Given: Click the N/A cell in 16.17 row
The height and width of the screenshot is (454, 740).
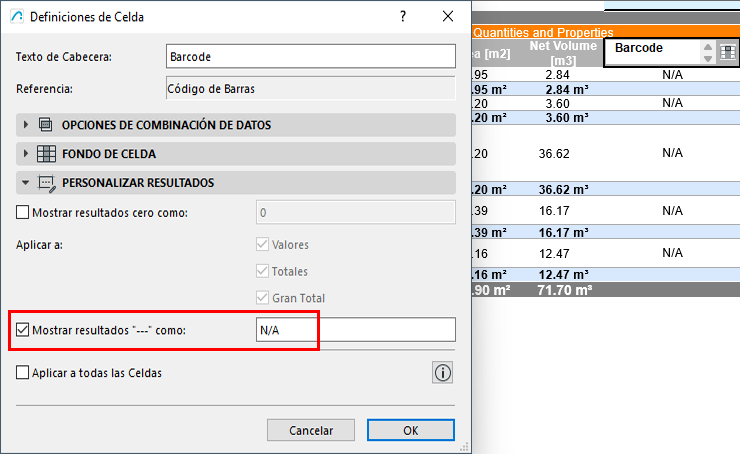Looking at the screenshot, I should (673, 210).
